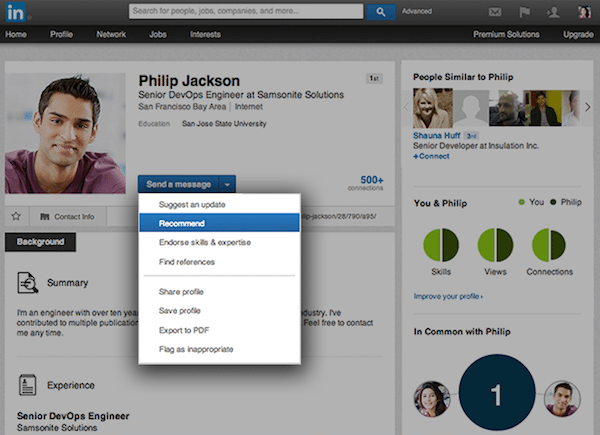Choose Suggest an update from dropdown
Image resolution: width=600 pixels, height=435 pixels.
[220, 204]
